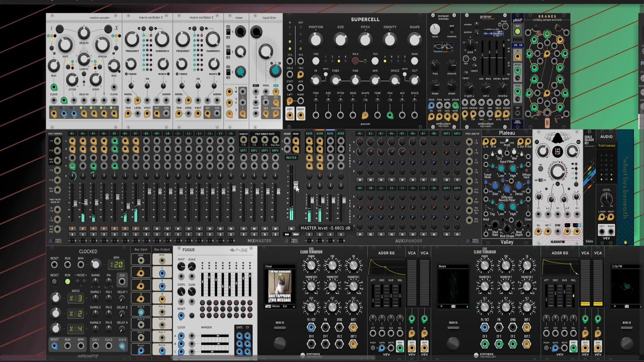Click the 1V/OCT jack beside the Cloud display

pyautogui.click(x=311, y=327)
